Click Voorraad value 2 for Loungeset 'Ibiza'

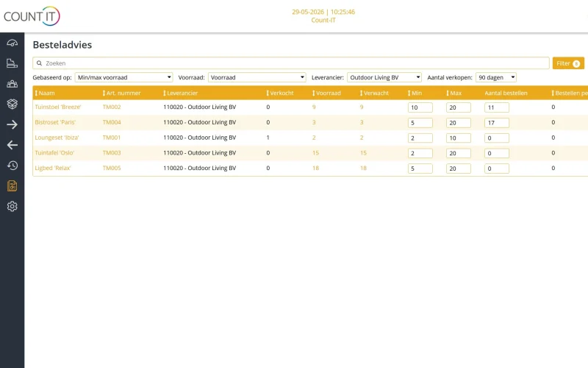click(314, 138)
